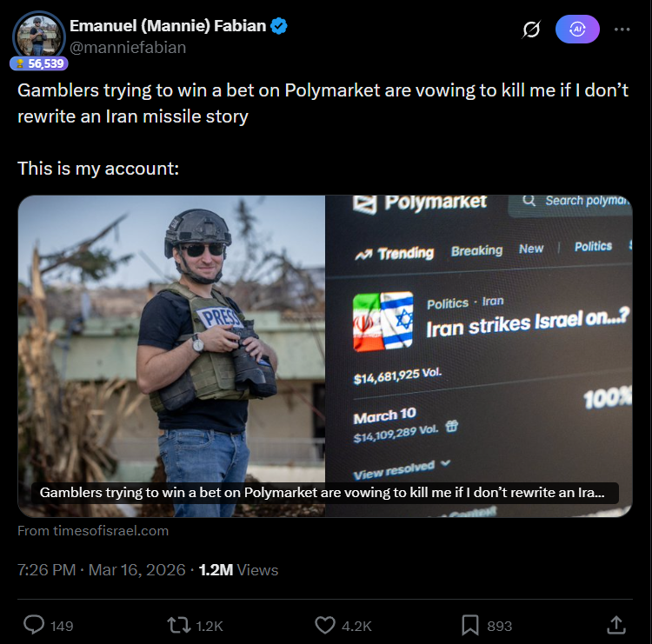Click the 56,539 score badge
This screenshot has width=652, height=644.
40,63
